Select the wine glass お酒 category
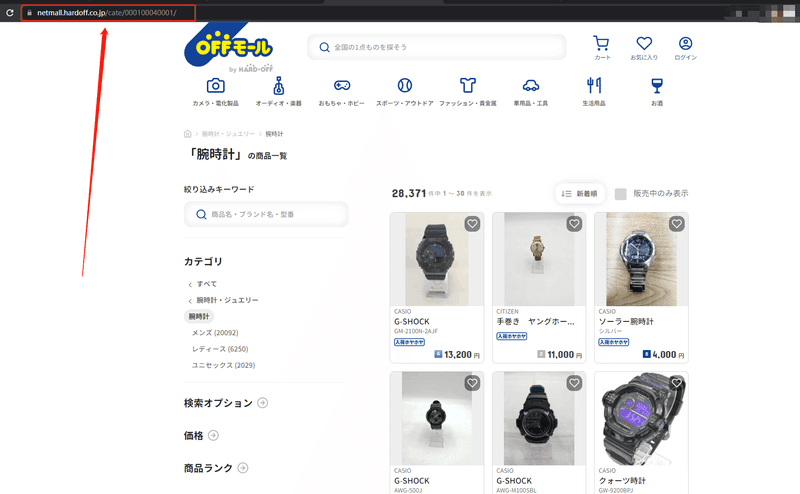800x494 pixels. coord(657,92)
